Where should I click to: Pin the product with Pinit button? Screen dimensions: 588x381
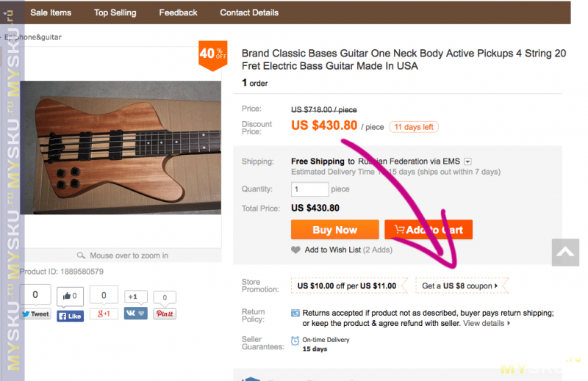click(165, 314)
